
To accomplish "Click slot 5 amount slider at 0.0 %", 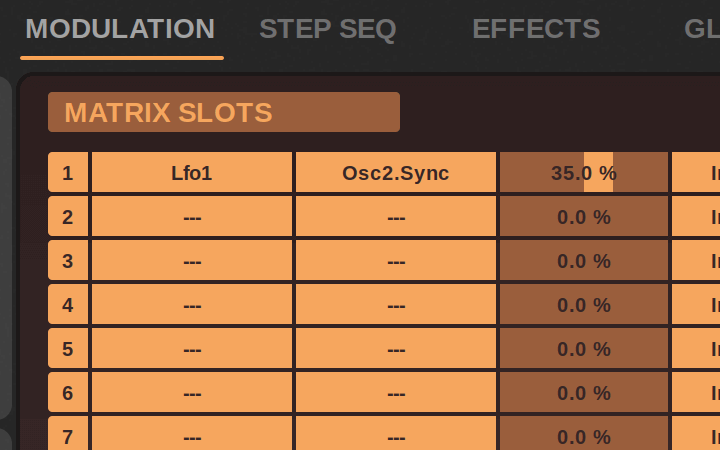I will point(583,349).
